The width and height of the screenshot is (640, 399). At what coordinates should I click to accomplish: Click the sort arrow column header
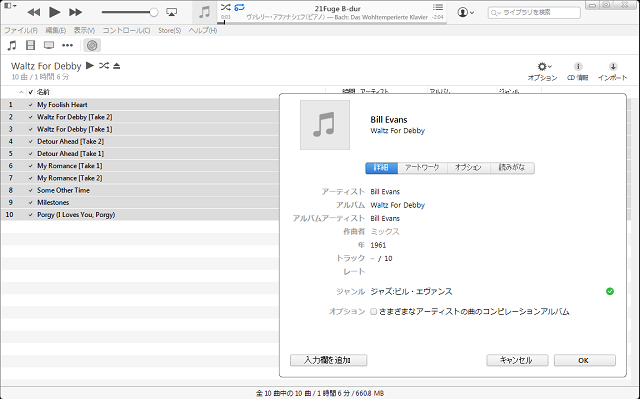pyautogui.click(x=21, y=92)
